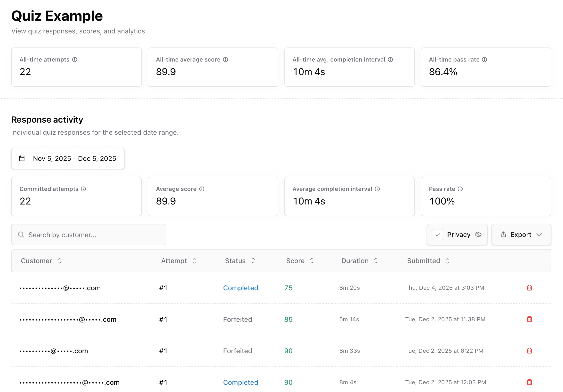Click the checkmark checkbox inside the Privacy control

[x=437, y=235]
